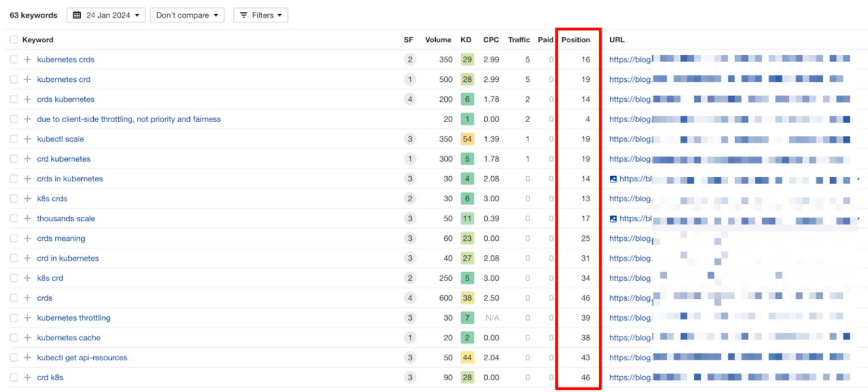Open the kubernetes cache keyword link
This screenshot has height=392, width=868.
pyautogui.click(x=69, y=338)
